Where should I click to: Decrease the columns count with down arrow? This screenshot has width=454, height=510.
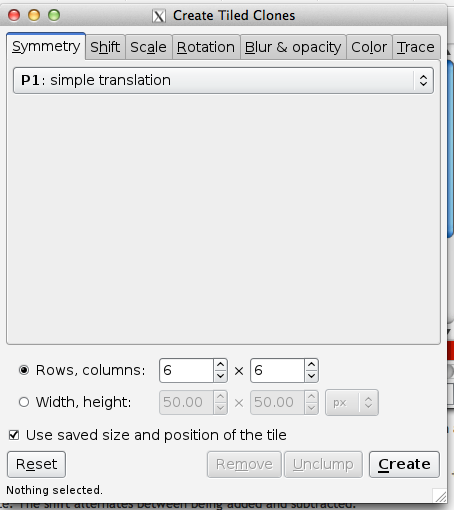point(311,376)
